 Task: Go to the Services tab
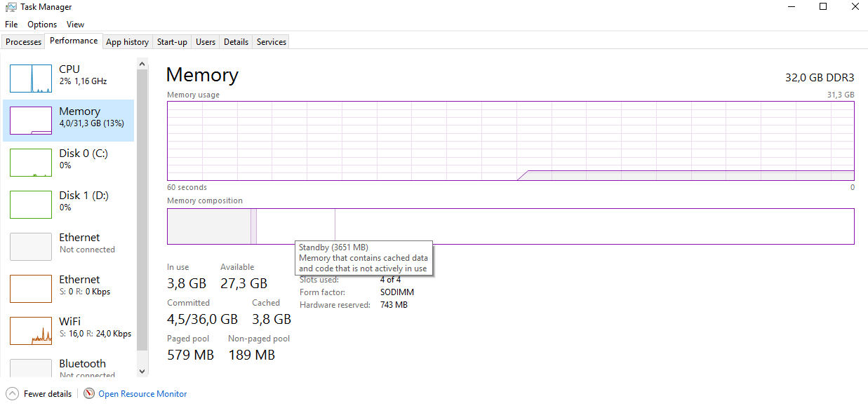271,42
